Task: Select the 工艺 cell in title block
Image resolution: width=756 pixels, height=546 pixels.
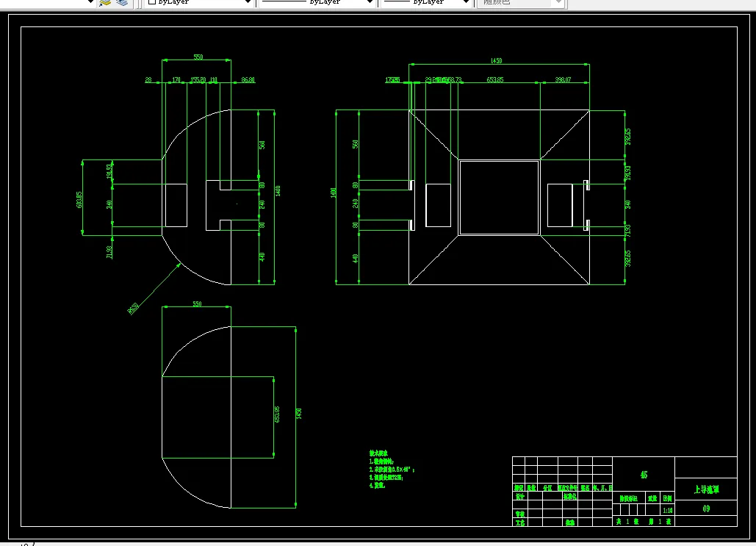Action: (x=519, y=522)
